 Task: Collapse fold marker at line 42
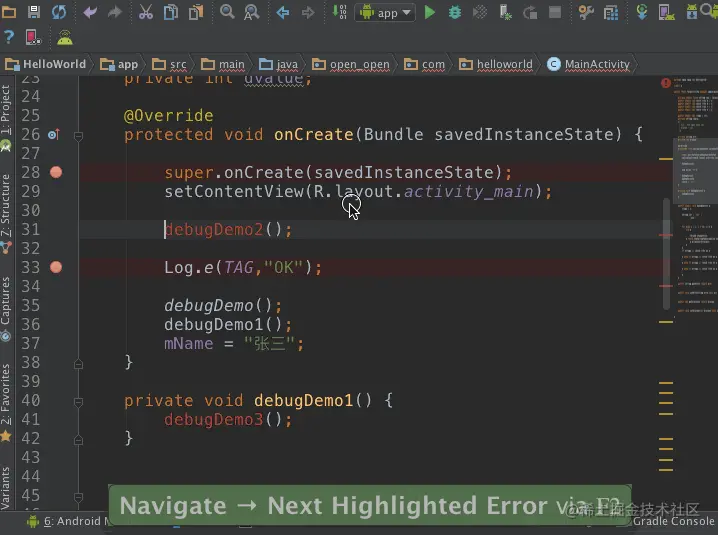[x=78, y=440]
